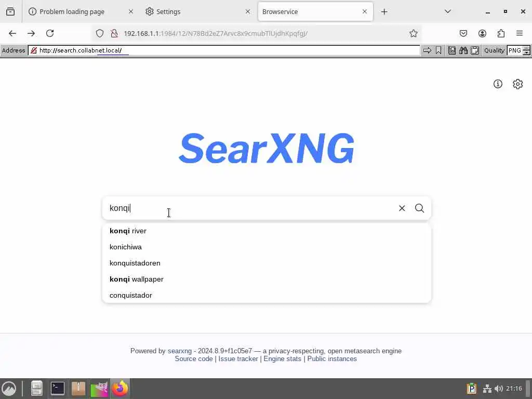Select suggestion 'conquistador'
Screen dimensions: 532x399
267,295
